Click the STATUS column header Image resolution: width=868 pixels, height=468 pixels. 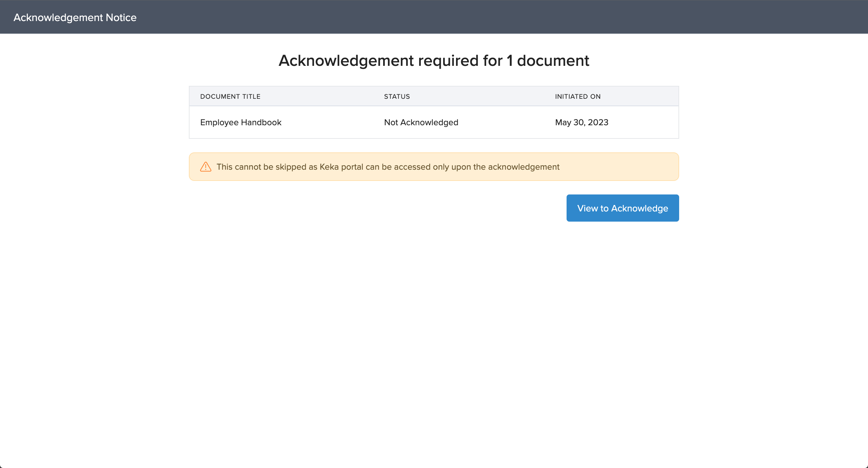[x=397, y=96]
